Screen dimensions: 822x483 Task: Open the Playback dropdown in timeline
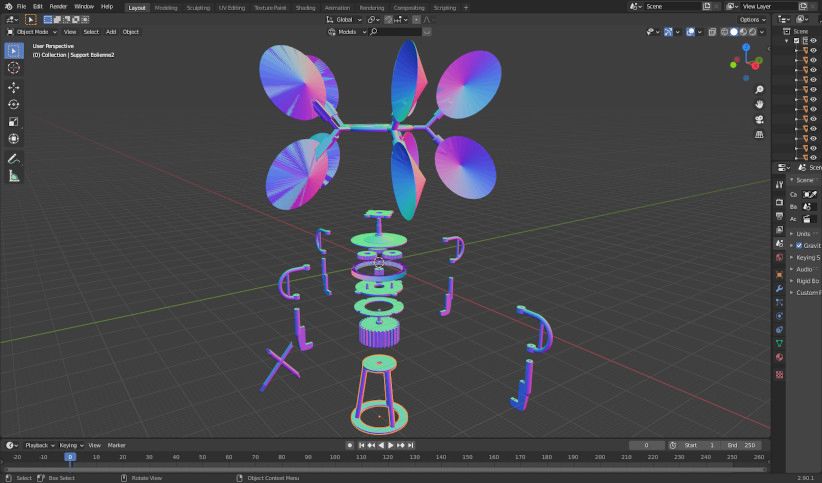pos(40,445)
